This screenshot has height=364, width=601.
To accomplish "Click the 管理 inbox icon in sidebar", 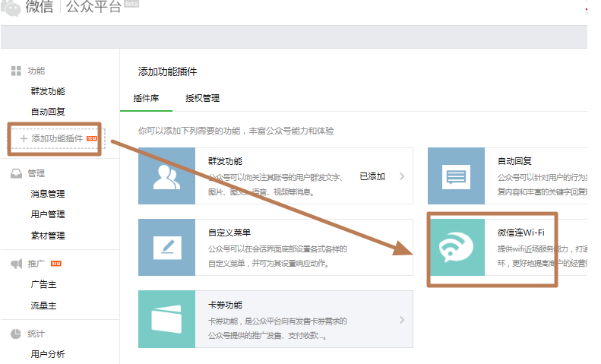I will [x=16, y=173].
